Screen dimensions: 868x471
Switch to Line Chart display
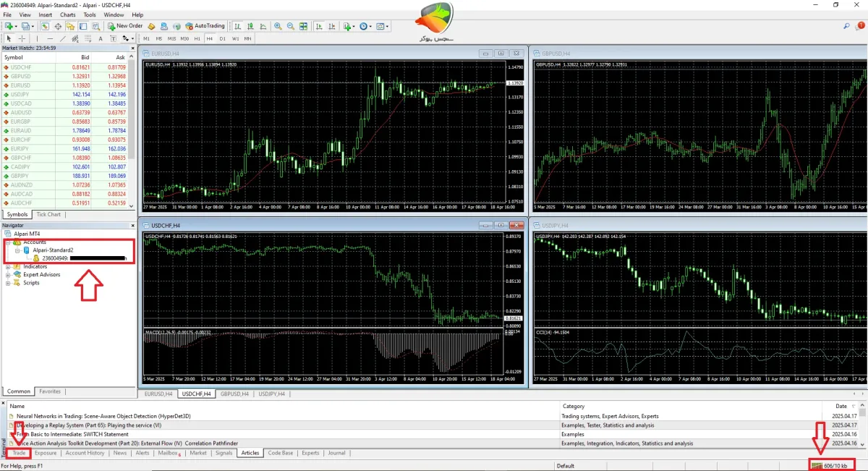coord(263,26)
